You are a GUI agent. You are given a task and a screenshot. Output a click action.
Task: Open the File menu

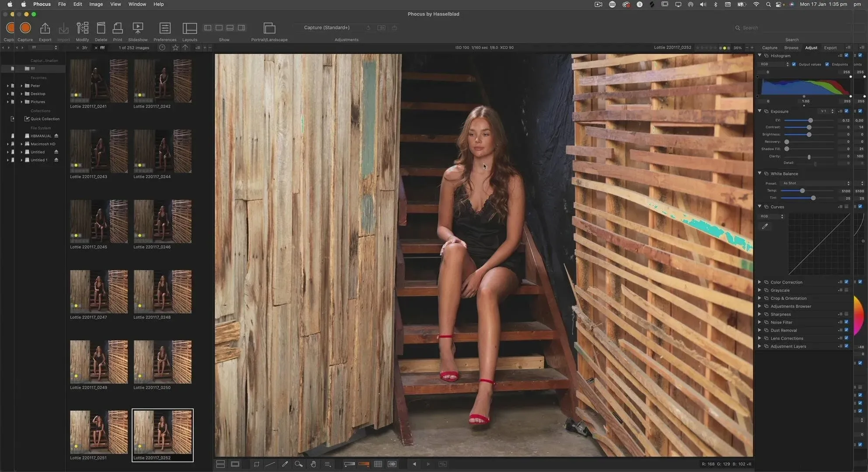[x=62, y=4]
